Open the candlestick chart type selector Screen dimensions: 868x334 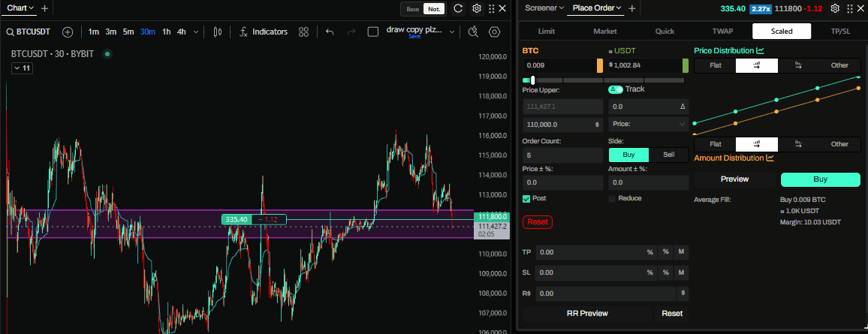[x=219, y=32]
